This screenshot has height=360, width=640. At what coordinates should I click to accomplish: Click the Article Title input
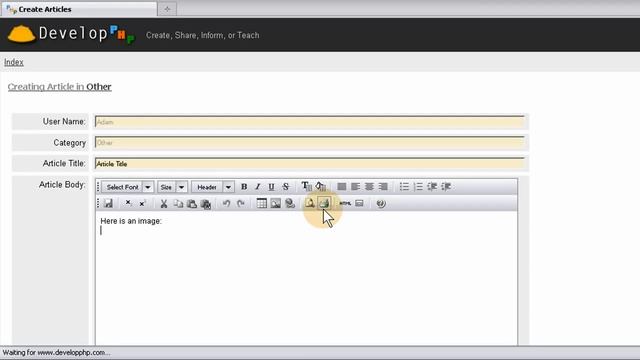coord(309,163)
